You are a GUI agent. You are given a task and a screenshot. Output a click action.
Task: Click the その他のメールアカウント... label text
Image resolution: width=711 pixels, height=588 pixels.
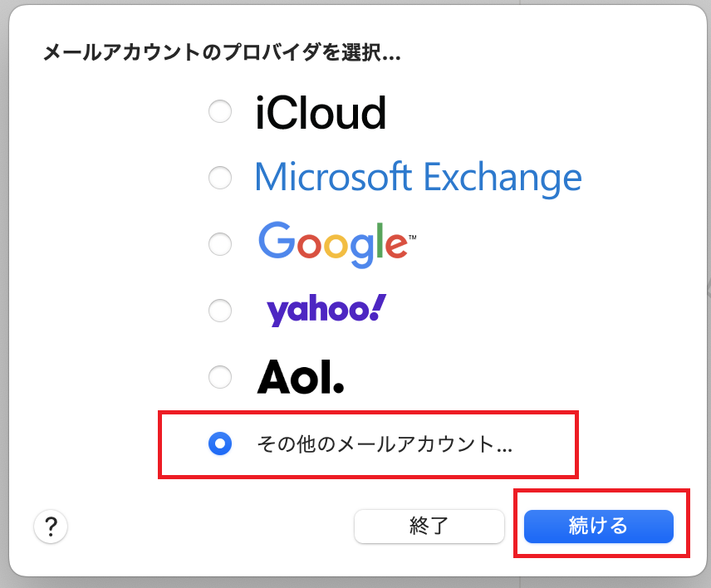click(385, 443)
